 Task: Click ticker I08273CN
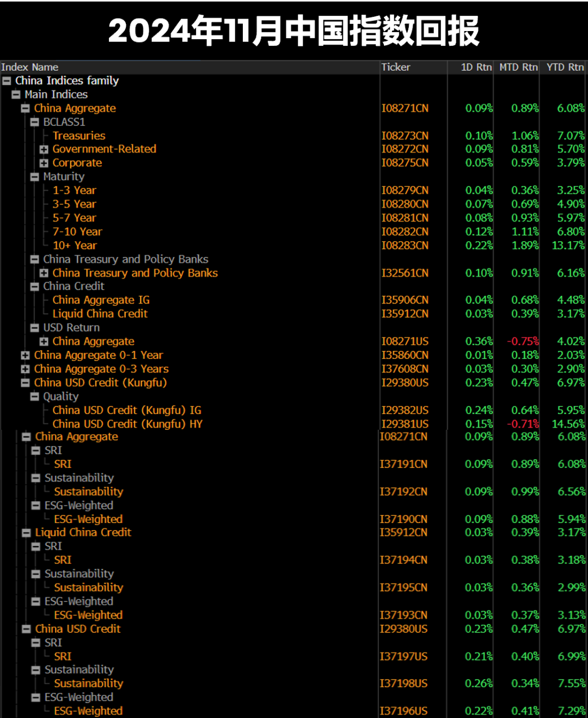405,136
